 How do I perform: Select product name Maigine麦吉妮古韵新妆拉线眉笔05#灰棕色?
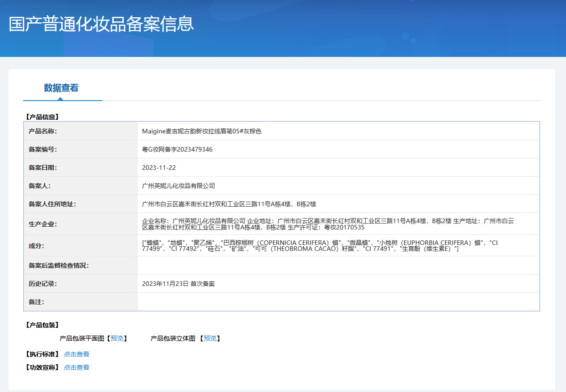tap(202, 131)
